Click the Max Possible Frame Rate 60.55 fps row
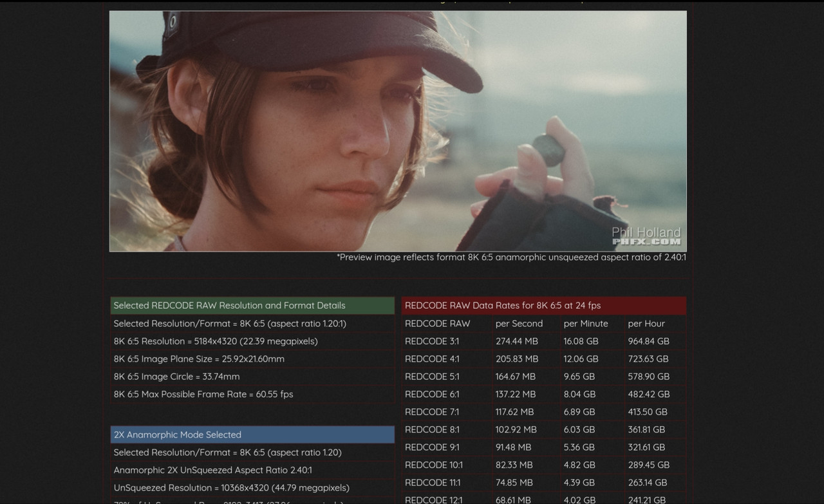The image size is (824, 504). [x=252, y=395]
